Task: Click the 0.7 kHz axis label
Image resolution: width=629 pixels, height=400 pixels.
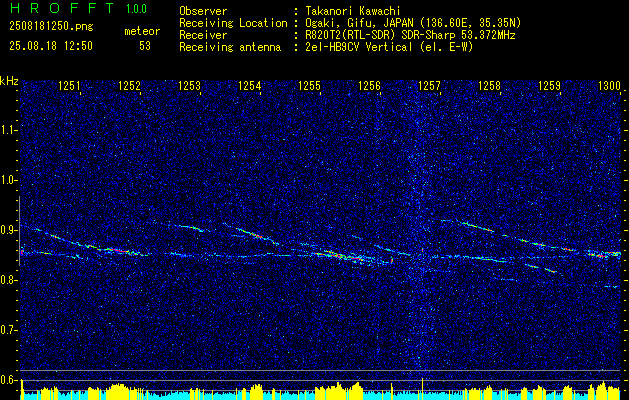Action: coord(9,330)
